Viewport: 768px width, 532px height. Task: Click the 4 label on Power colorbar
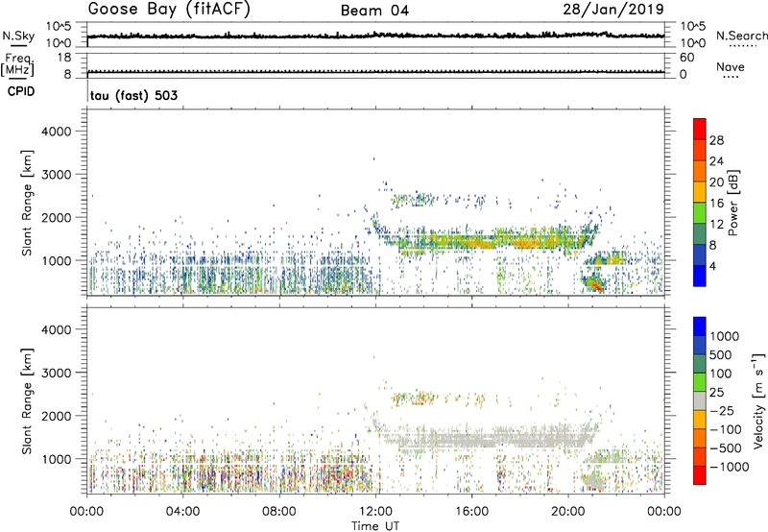pyautogui.click(x=712, y=267)
